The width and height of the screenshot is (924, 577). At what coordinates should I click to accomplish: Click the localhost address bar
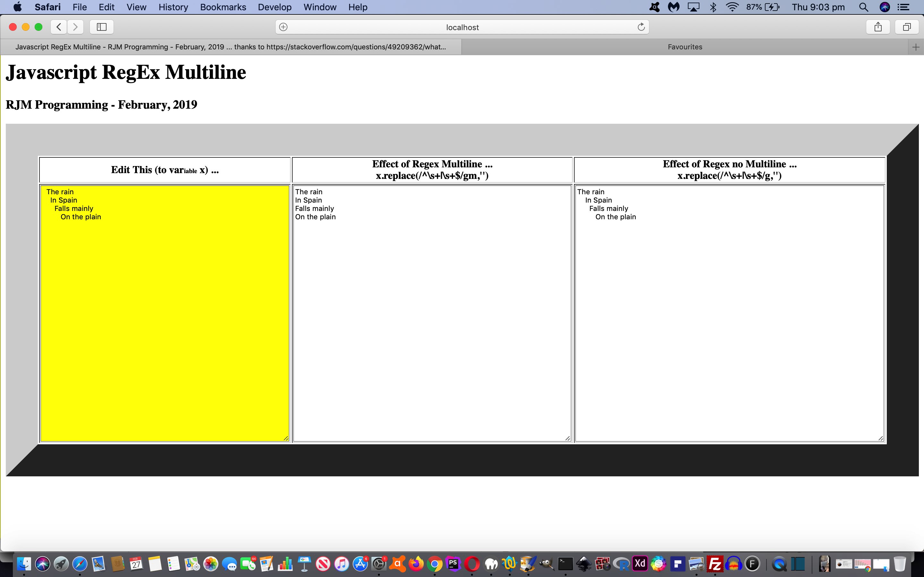coord(462,27)
